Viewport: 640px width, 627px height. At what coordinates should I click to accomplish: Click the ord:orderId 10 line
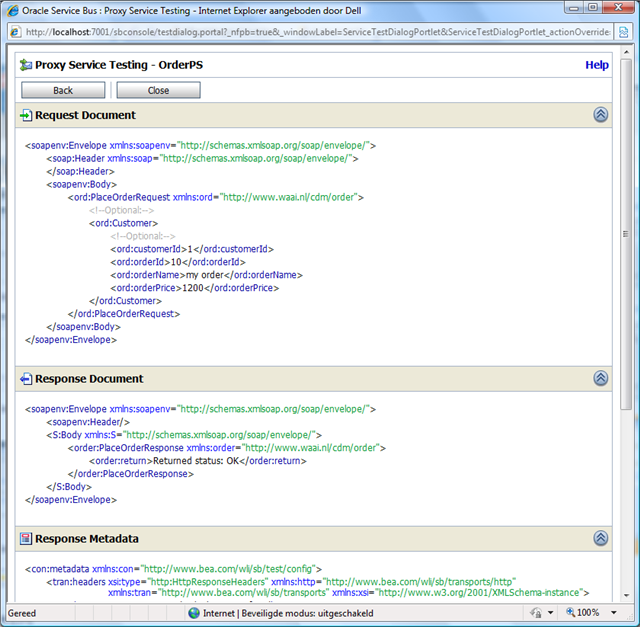178,262
